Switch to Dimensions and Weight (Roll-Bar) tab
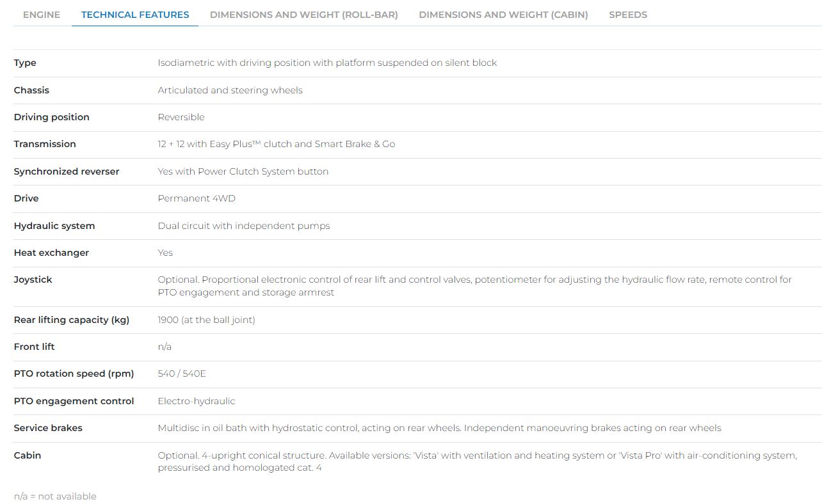Screen dimensions: 822x504 coord(303,15)
